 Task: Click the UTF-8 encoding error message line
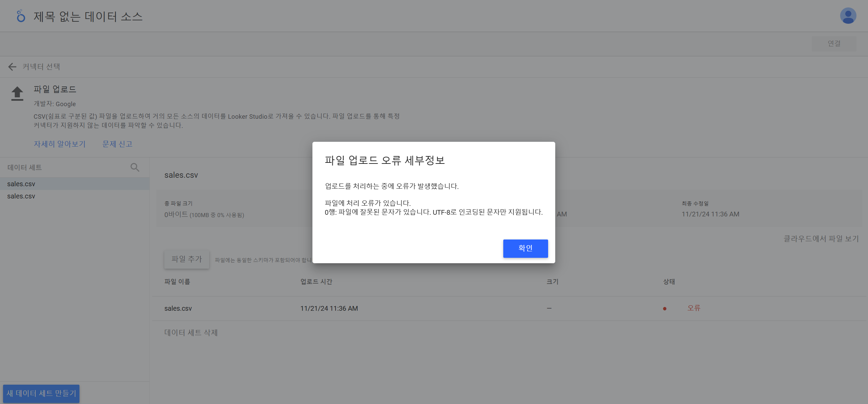click(x=434, y=212)
